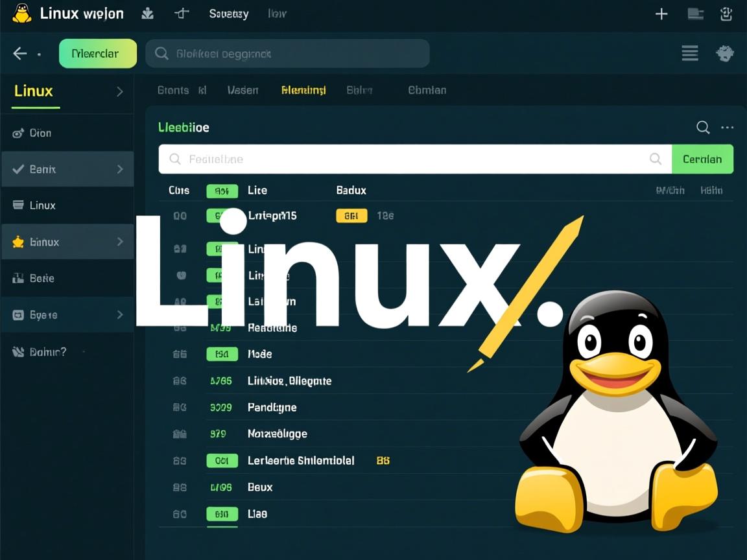Expand the Eyete sidebar item chevron
The image size is (747, 560).
click(119, 315)
